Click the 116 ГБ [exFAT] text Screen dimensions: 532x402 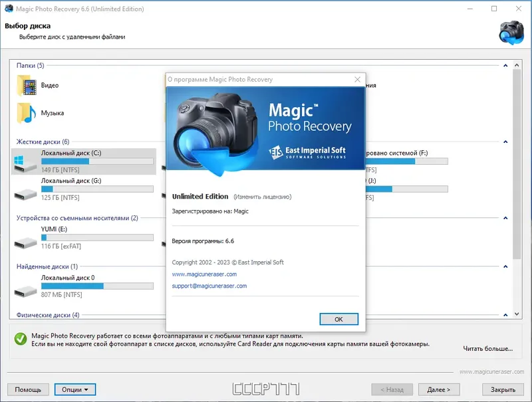[x=61, y=247]
